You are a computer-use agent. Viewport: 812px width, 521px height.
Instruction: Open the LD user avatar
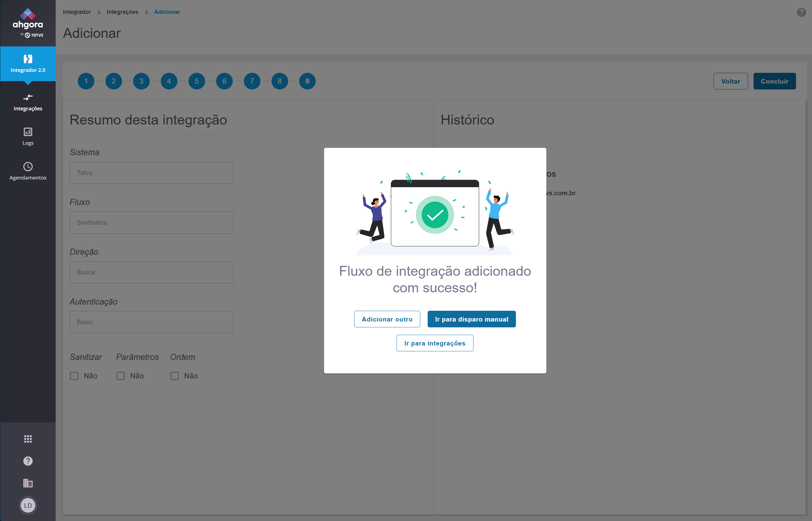coord(28,505)
